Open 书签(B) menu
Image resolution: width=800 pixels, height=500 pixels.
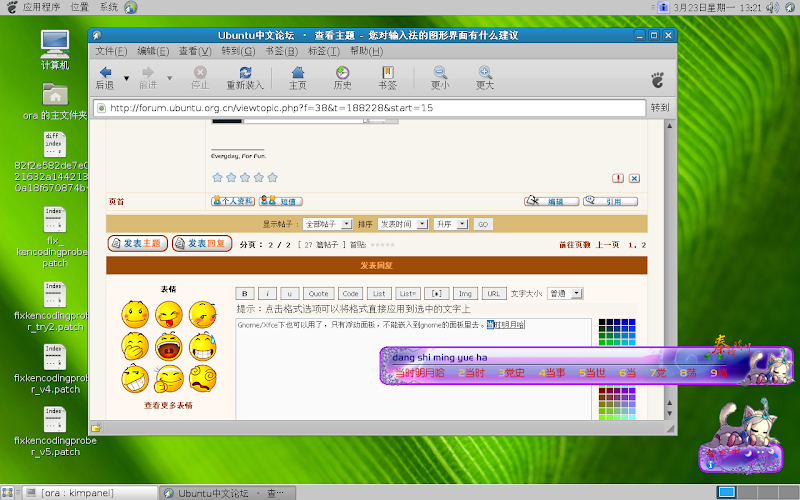pos(282,51)
